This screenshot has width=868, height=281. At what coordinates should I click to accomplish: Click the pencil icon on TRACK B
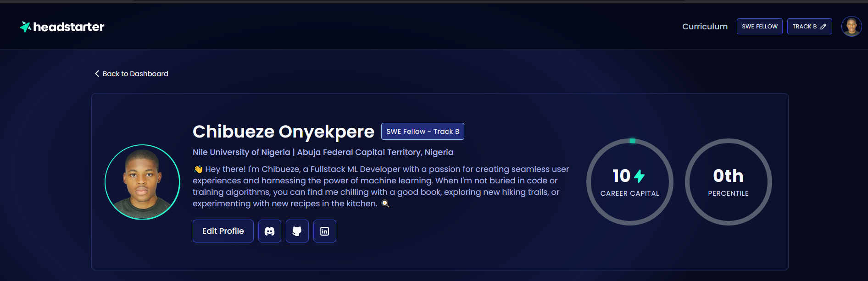pyautogui.click(x=823, y=27)
